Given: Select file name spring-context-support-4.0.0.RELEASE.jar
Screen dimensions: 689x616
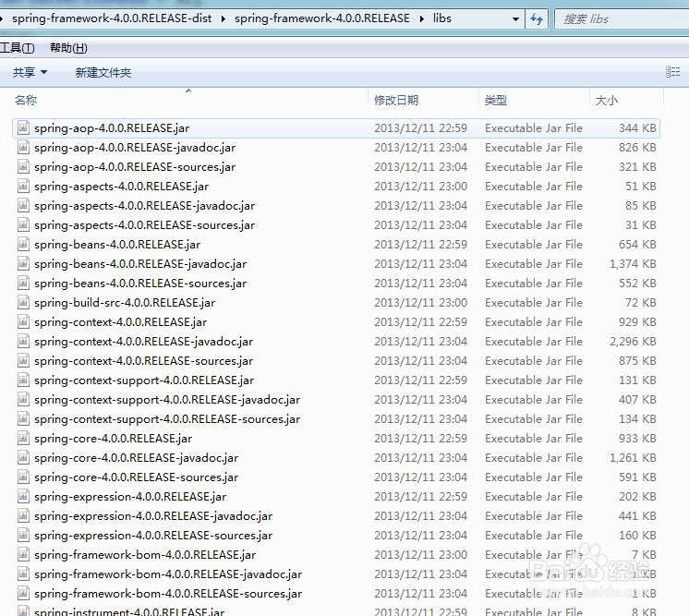Looking at the screenshot, I should click(x=144, y=380).
